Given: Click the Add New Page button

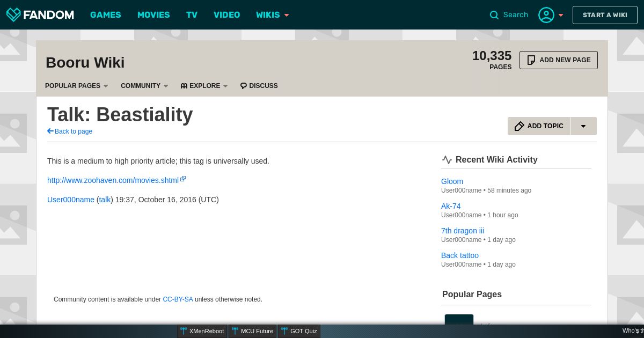Looking at the screenshot, I should (x=559, y=60).
